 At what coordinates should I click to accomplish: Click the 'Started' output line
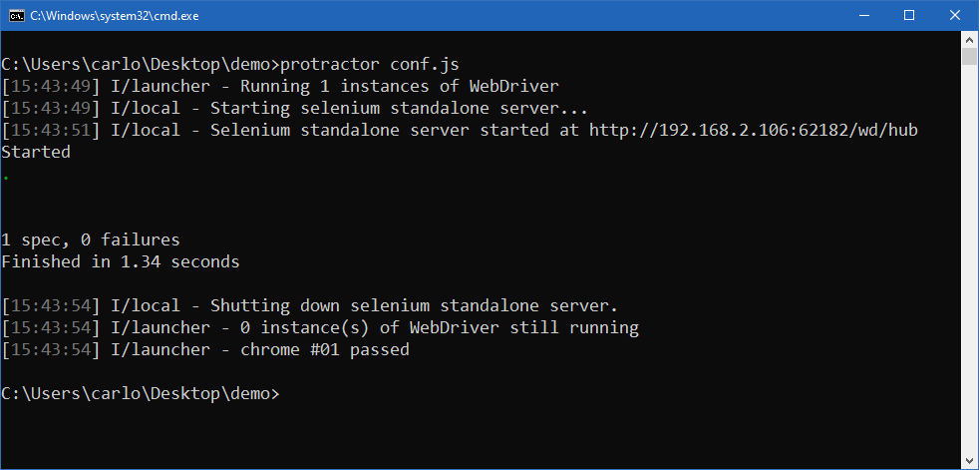36,152
